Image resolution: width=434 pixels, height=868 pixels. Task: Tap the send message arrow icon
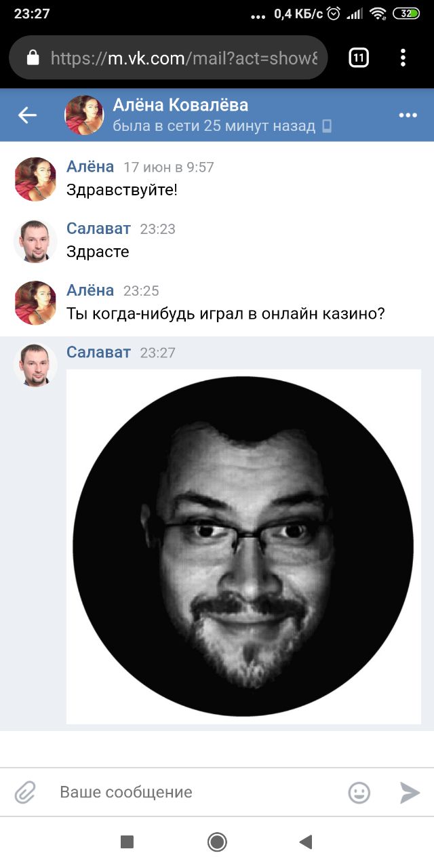point(410,792)
